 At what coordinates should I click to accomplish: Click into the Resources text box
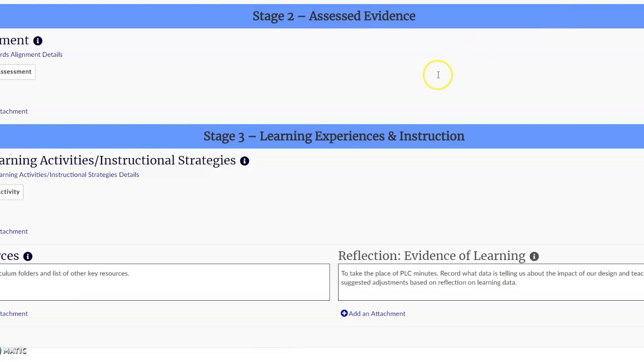(x=165, y=282)
